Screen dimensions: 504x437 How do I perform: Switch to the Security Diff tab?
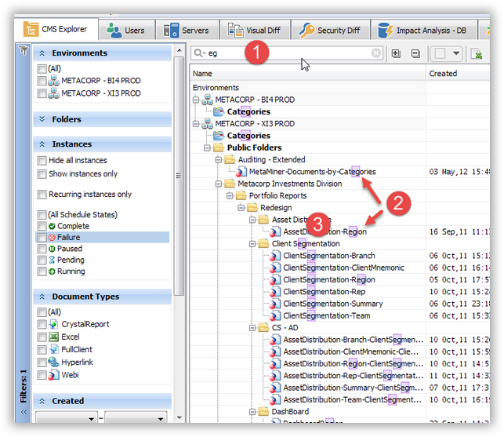click(330, 31)
